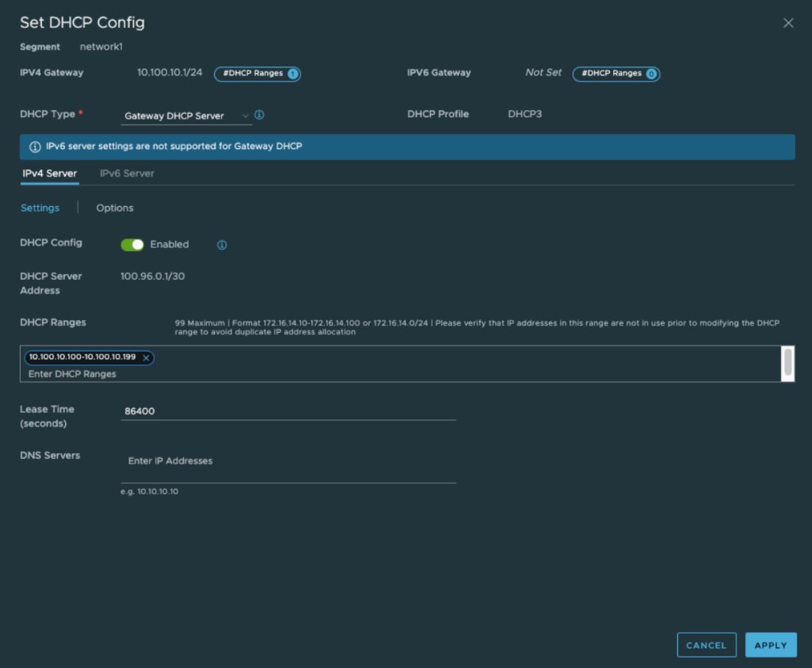Image resolution: width=812 pixels, height=668 pixels.
Task: Click the Cancel button
Action: pos(706,645)
